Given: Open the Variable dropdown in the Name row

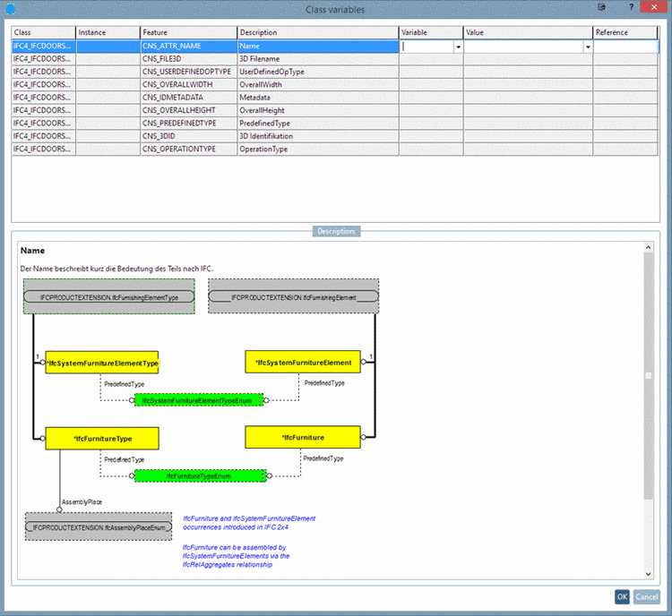Looking at the screenshot, I should [458, 47].
